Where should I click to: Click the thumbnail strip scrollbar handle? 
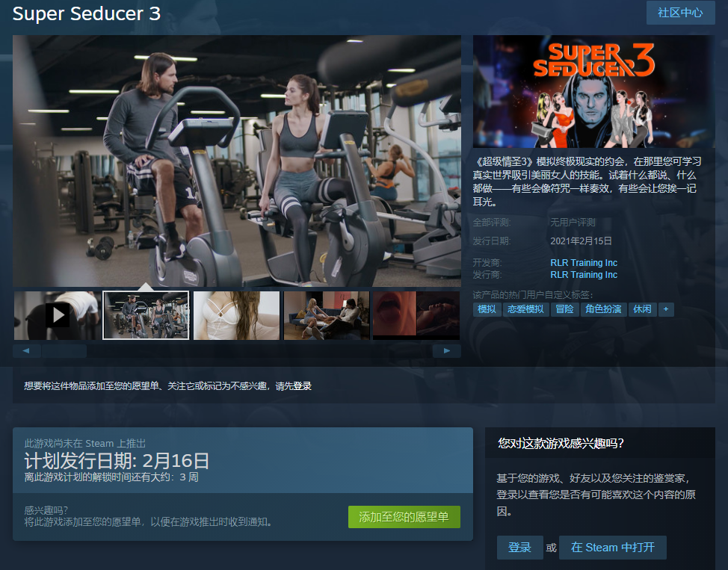64,351
